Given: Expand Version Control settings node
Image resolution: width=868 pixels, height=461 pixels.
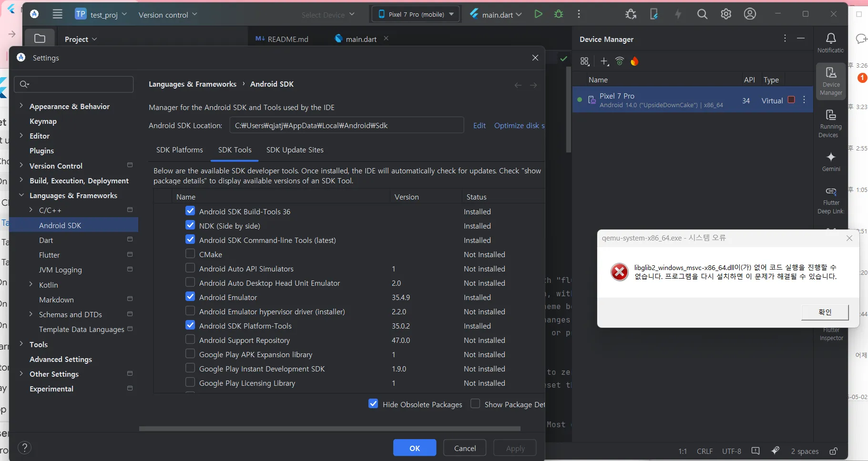Looking at the screenshot, I should 21,165.
